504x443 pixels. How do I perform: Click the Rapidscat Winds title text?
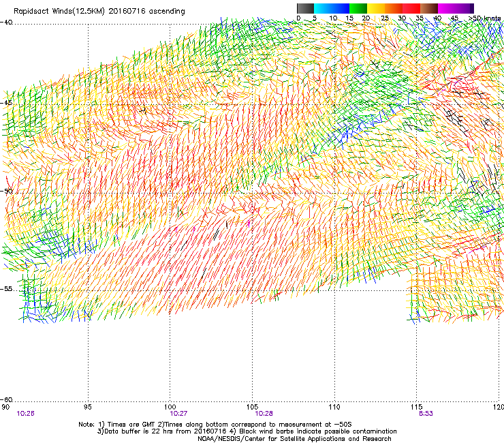coord(99,12)
